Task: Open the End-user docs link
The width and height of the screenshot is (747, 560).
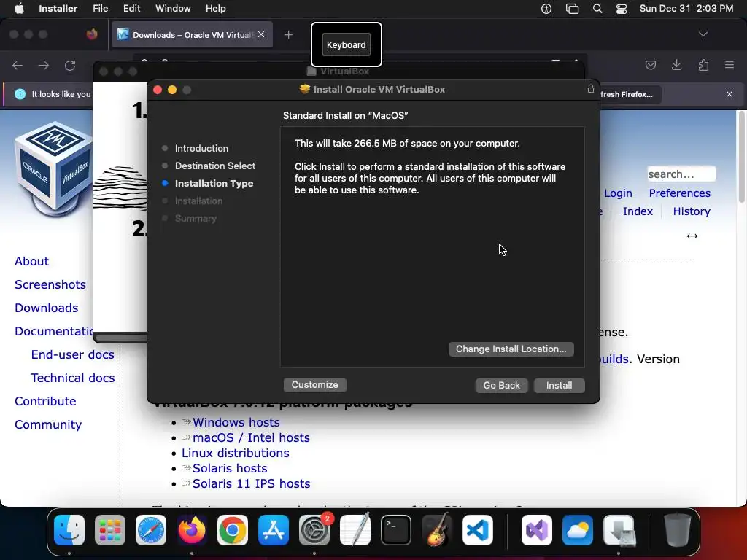Action: 72,355
